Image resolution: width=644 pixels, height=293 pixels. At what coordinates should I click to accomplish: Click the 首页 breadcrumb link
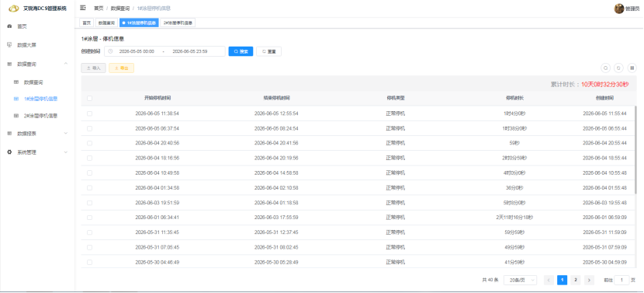coord(99,9)
